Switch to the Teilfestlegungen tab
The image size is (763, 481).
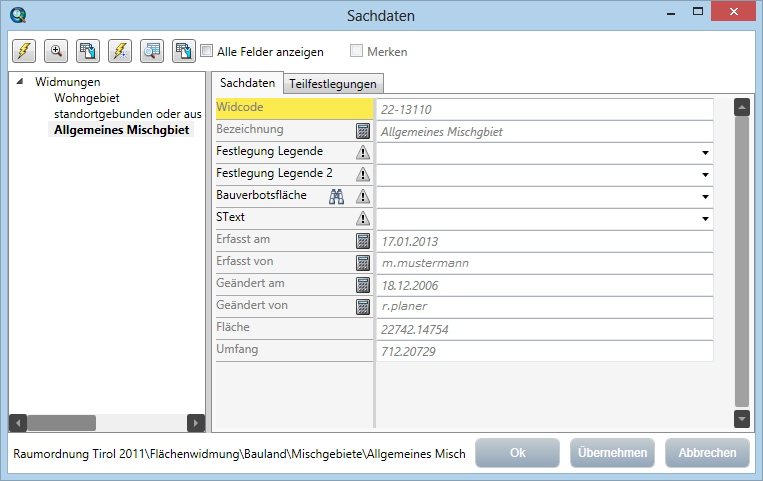click(333, 84)
